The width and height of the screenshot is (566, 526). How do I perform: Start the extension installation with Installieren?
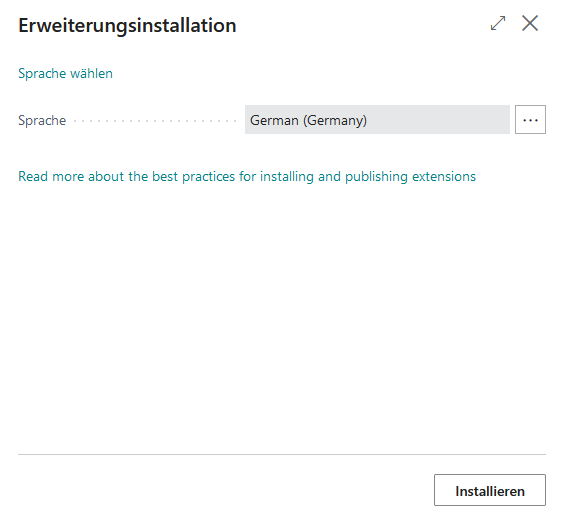coord(490,490)
